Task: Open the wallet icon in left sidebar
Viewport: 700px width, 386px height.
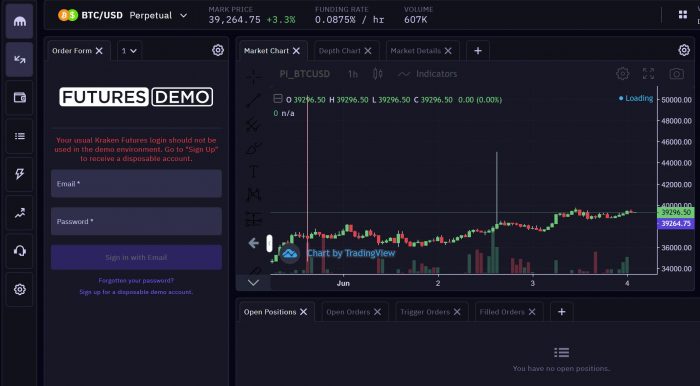Action: [x=20, y=98]
